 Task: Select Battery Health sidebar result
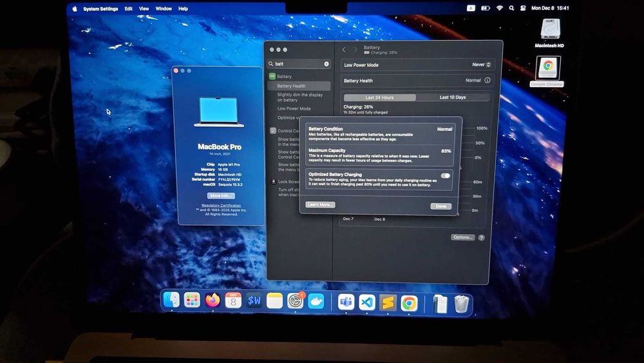299,86
